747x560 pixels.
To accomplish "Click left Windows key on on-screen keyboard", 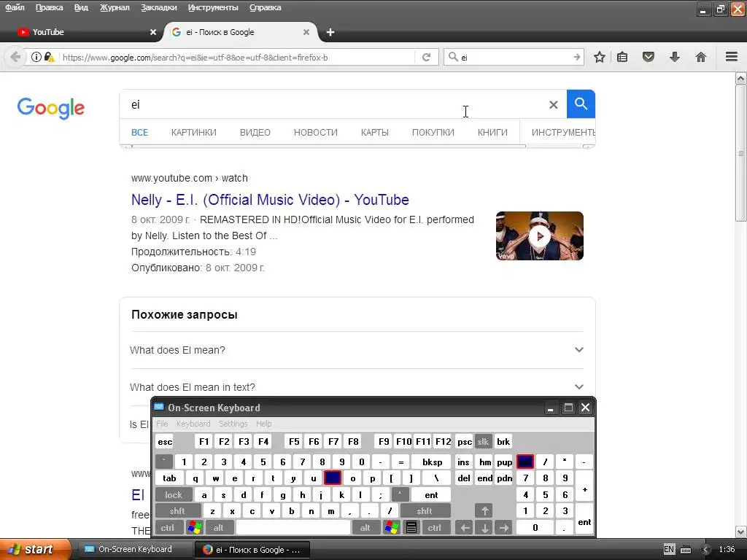I will click(195, 528).
